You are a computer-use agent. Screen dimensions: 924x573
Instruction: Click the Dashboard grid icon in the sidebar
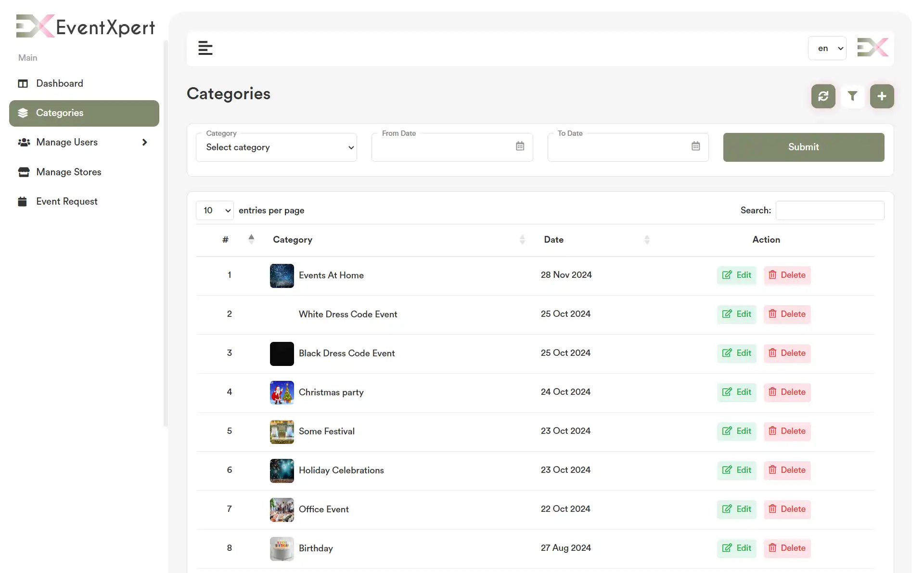click(23, 83)
